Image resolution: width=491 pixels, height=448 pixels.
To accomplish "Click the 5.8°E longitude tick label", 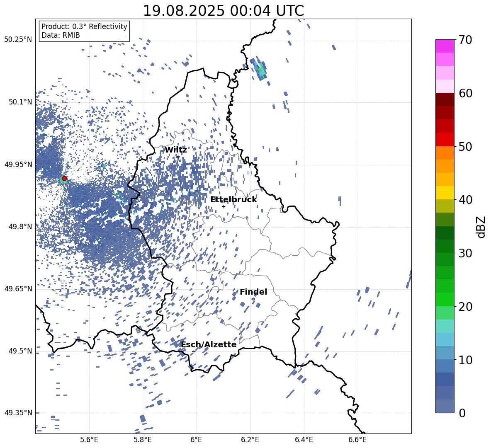I will pos(143,440).
